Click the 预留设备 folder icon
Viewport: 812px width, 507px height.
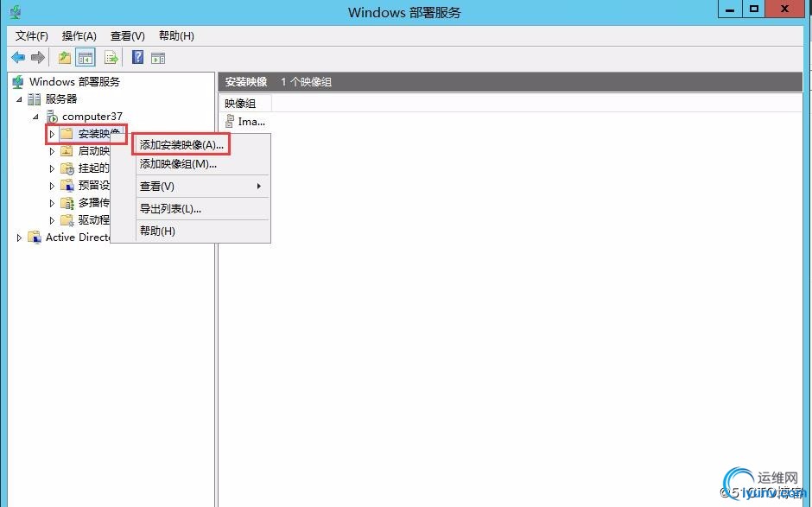pos(67,186)
